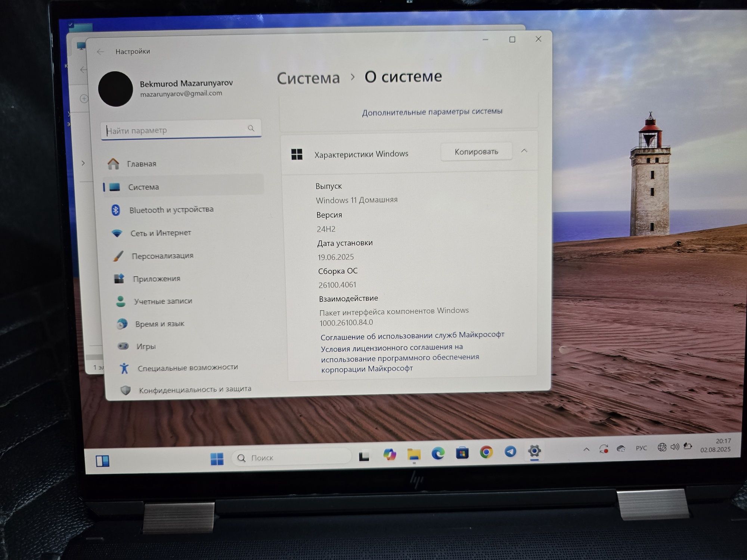Click gamepad icon beside Игры
Image resolution: width=747 pixels, height=560 pixels.
pyautogui.click(x=123, y=346)
